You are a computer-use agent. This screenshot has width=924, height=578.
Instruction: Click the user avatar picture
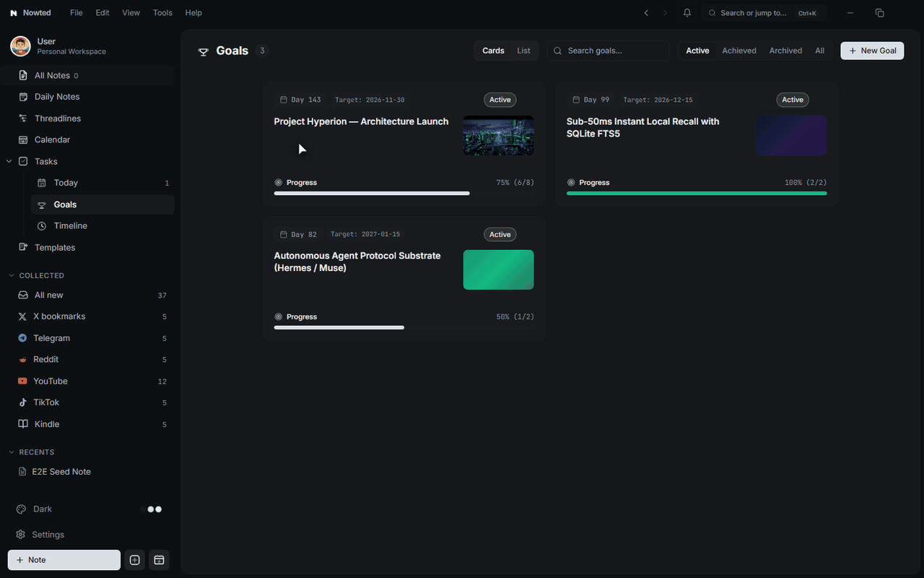click(x=20, y=46)
